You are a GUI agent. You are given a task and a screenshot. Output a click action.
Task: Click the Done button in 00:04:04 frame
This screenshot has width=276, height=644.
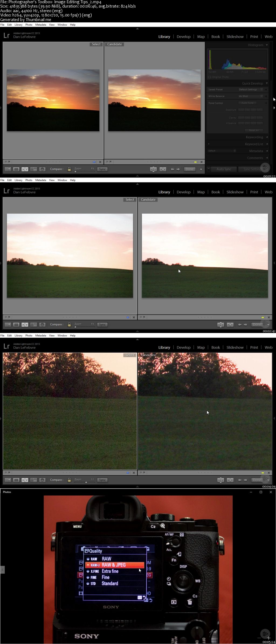click(257, 480)
